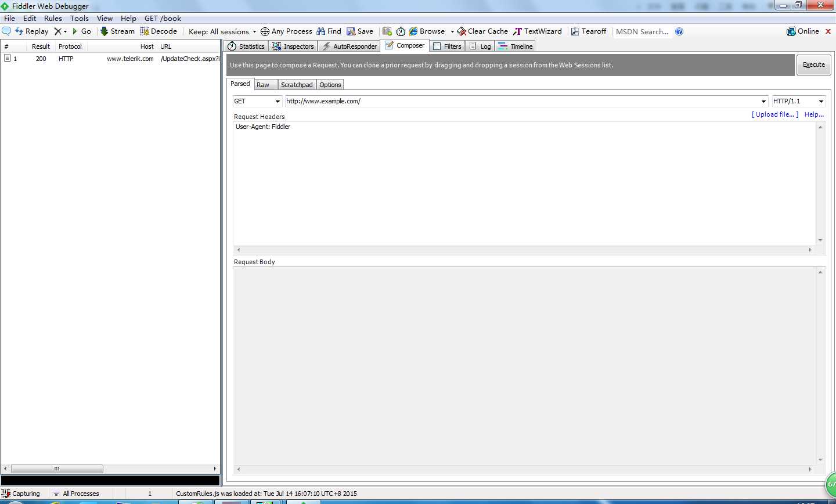Click the GET /book menu item
The image size is (836, 504).
(x=163, y=18)
